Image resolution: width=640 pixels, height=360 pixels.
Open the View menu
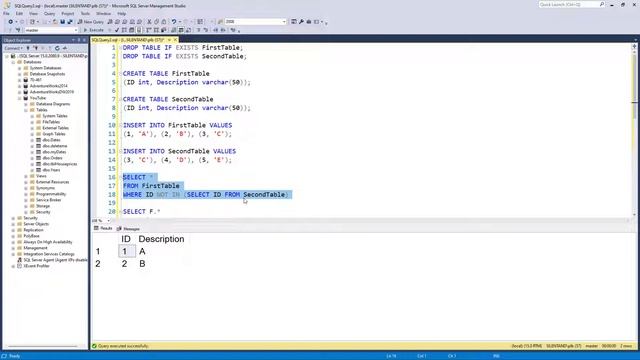point(33,13)
